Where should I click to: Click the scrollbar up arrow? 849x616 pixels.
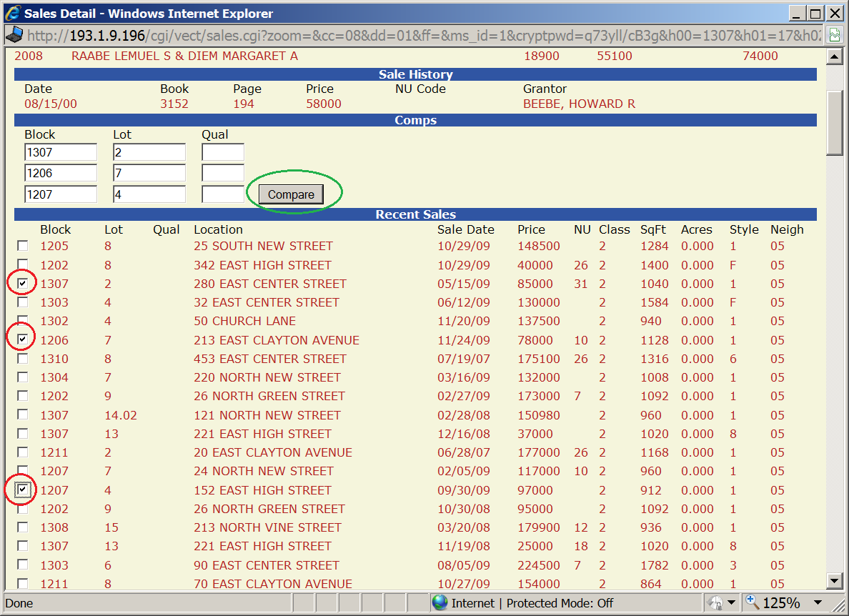835,56
